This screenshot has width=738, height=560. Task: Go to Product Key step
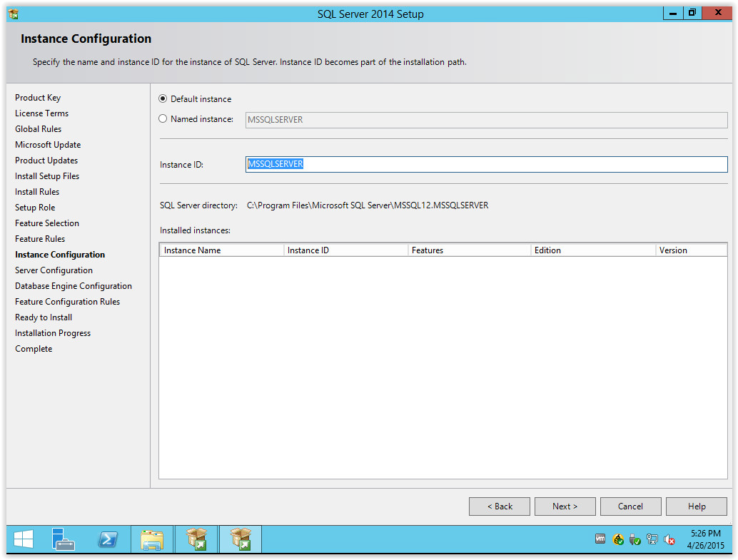(38, 98)
